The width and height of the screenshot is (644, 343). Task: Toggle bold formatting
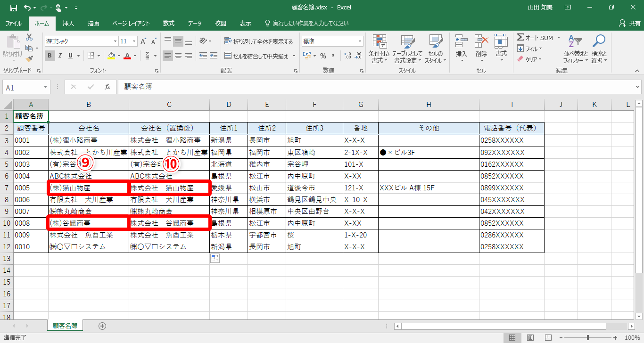pyautogui.click(x=50, y=56)
